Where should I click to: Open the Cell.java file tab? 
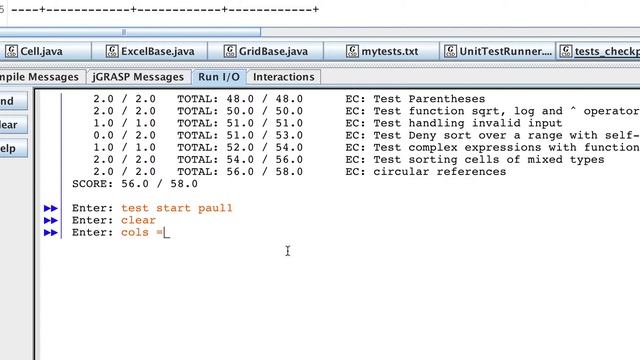pos(45,51)
